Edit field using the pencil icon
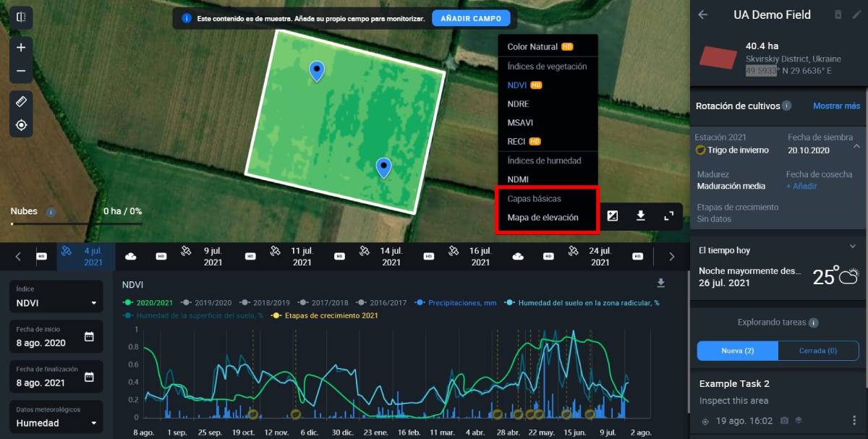868x439 pixels. click(x=857, y=14)
